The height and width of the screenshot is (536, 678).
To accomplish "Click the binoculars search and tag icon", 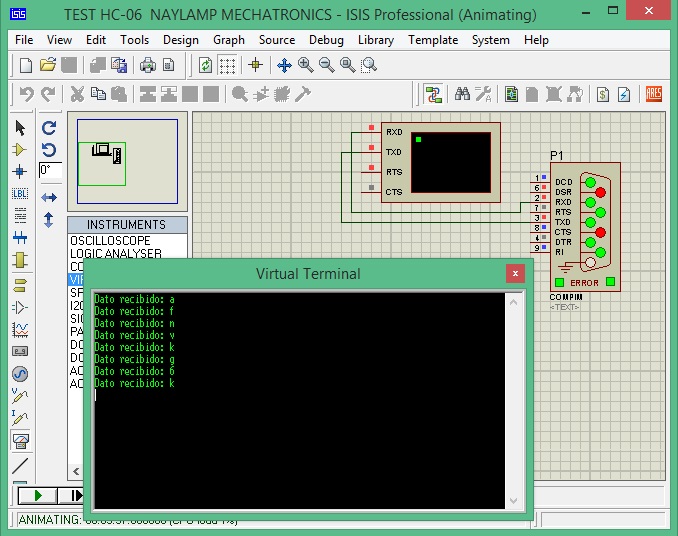I will [462, 94].
